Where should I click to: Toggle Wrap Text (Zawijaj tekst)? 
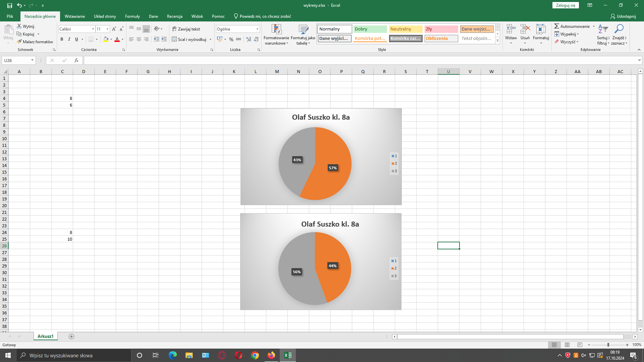186,29
